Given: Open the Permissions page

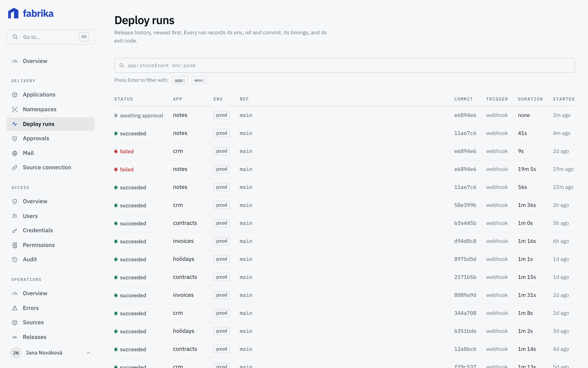Looking at the screenshot, I should pos(51,245).
